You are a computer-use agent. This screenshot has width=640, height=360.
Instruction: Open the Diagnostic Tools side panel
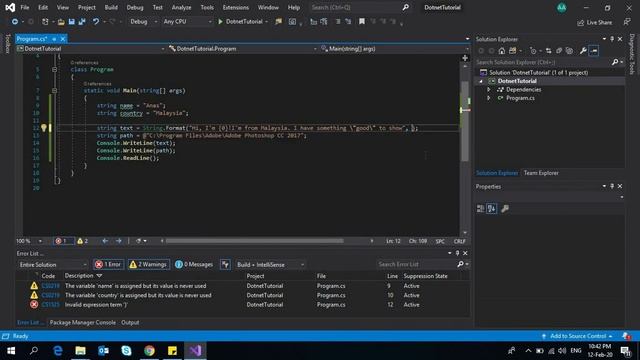point(632,54)
